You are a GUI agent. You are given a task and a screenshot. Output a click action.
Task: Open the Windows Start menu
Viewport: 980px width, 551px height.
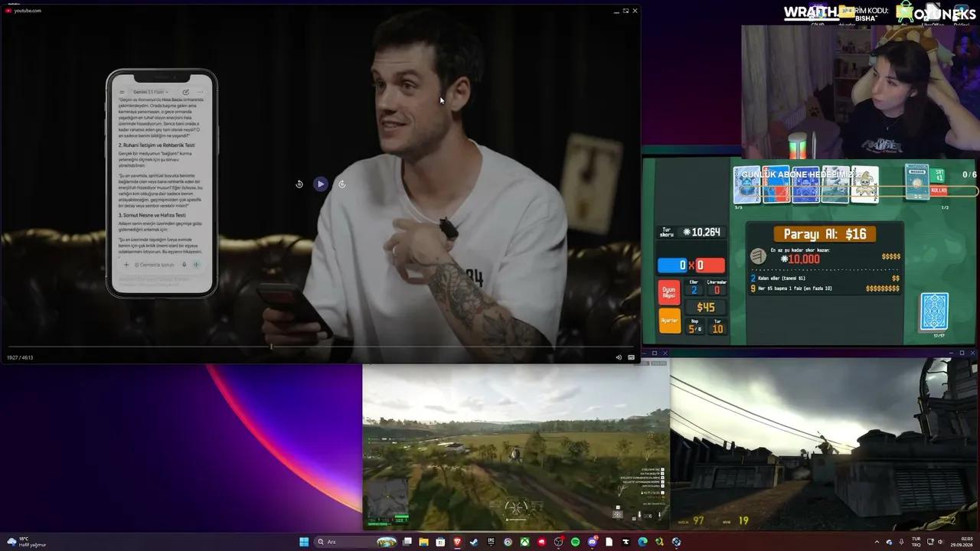coord(304,542)
